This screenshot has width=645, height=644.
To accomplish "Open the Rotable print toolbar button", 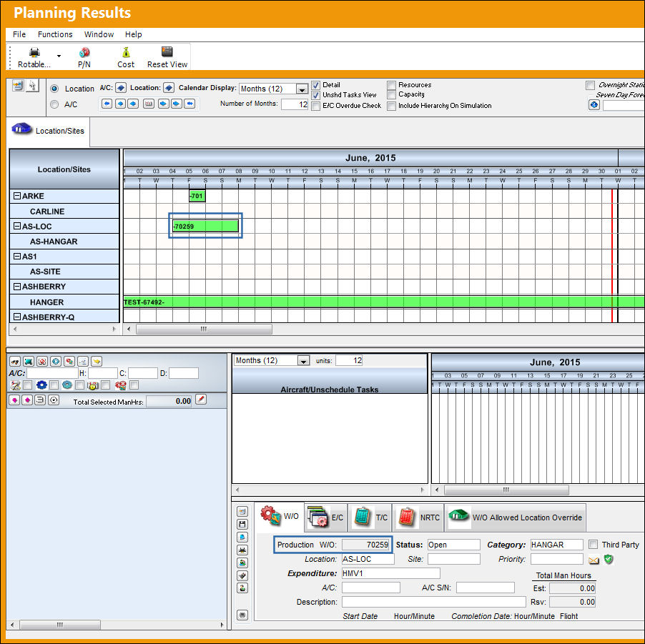I will tap(34, 57).
